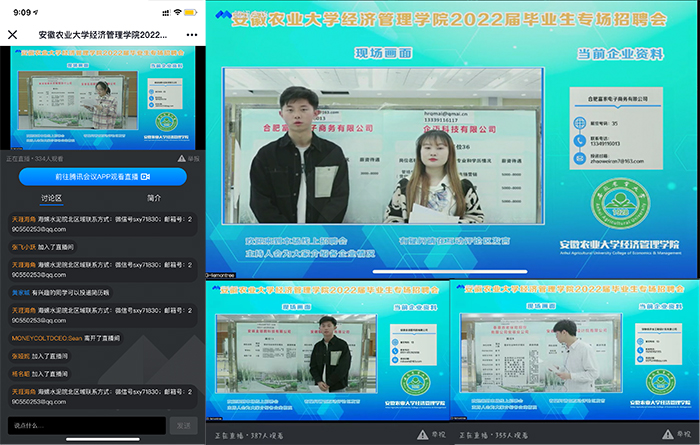Screen dimensions: 700x445
Task: Switch to the 讨论区 tab
Action: pos(50,198)
